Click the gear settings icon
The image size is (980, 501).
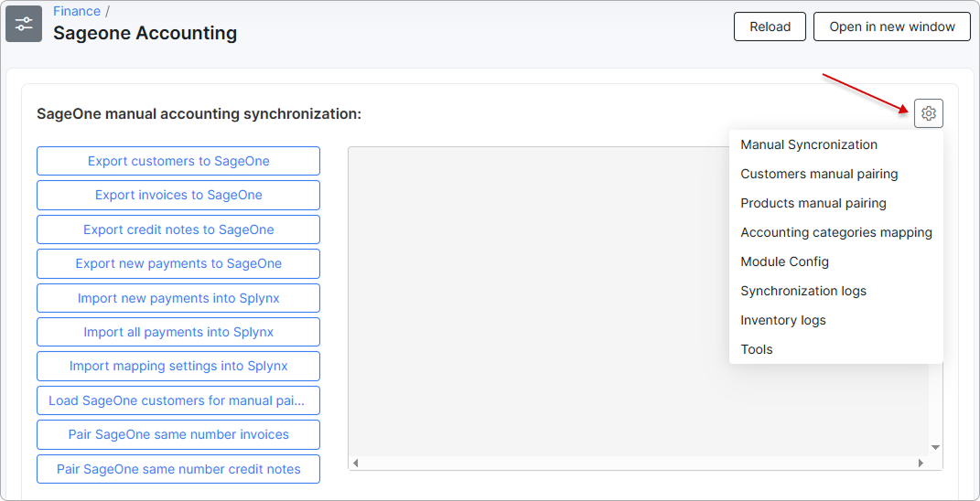coord(928,113)
